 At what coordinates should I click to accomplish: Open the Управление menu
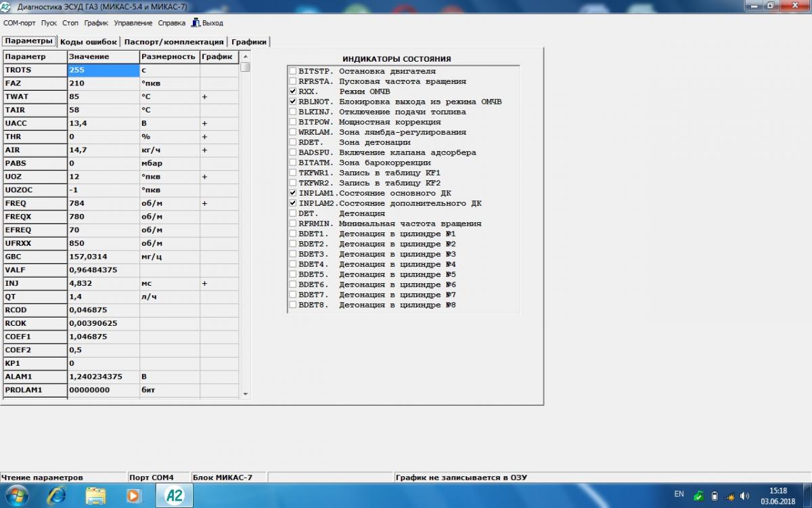[133, 22]
